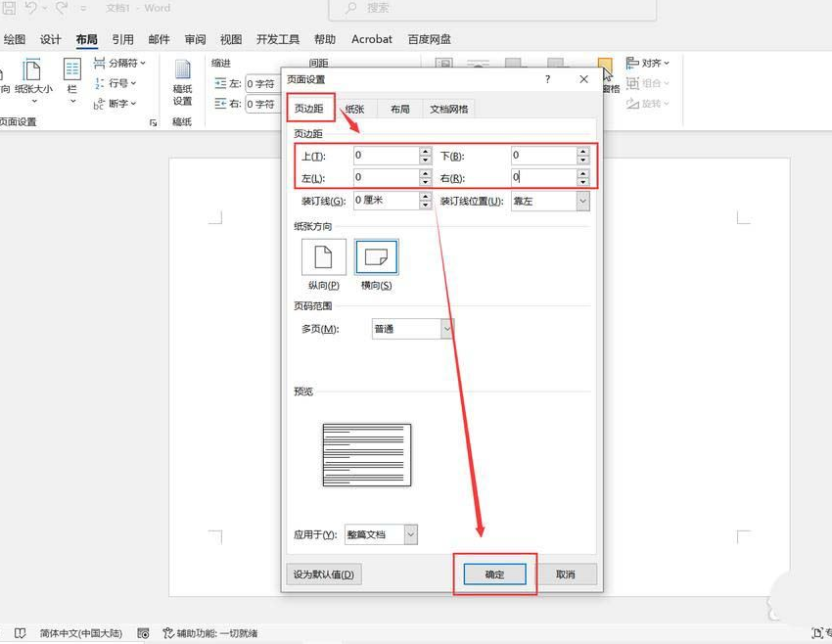Open the 开发工具 ribbon tab

278,39
